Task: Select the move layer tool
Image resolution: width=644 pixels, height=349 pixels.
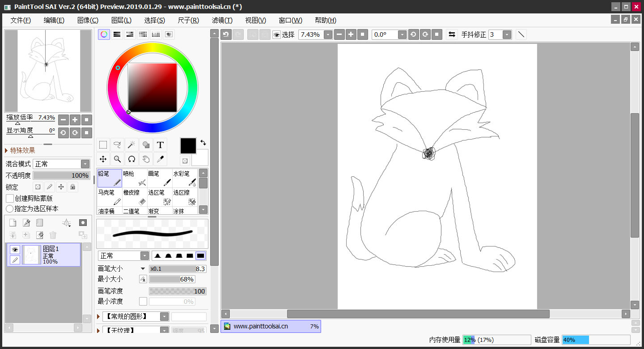Action: (103, 159)
